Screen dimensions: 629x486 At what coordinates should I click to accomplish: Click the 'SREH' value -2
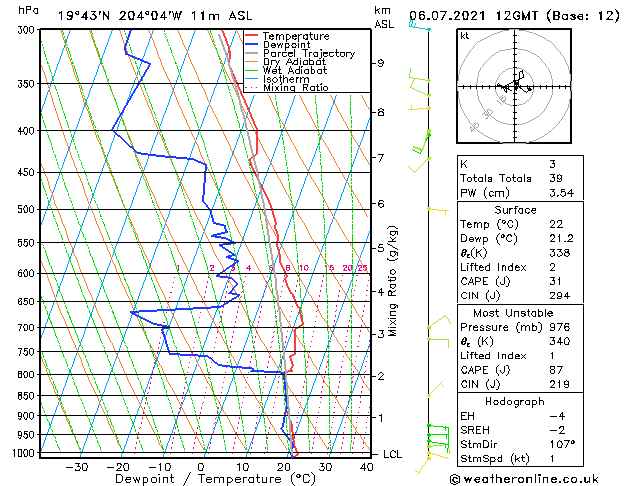pyautogui.click(x=557, y=430)
